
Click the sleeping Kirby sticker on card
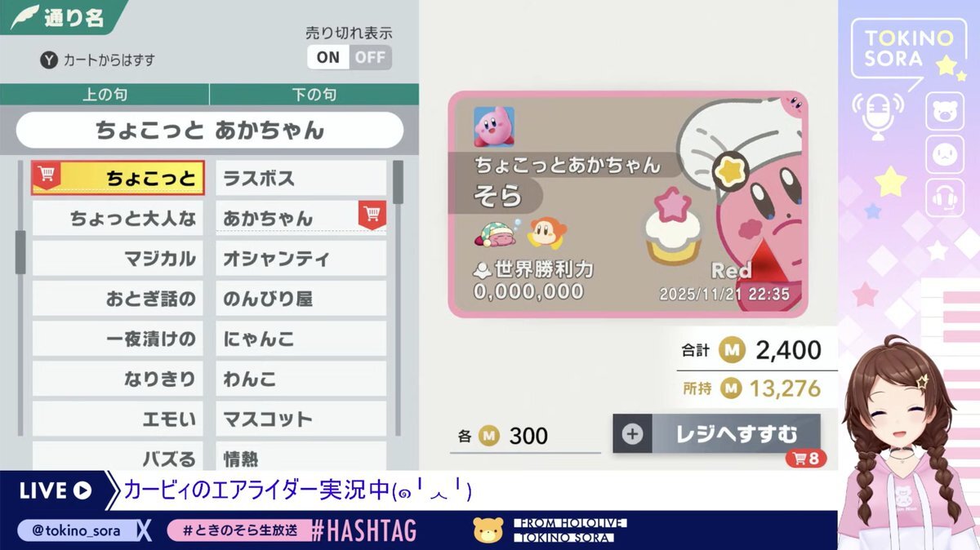click(495, 235)
